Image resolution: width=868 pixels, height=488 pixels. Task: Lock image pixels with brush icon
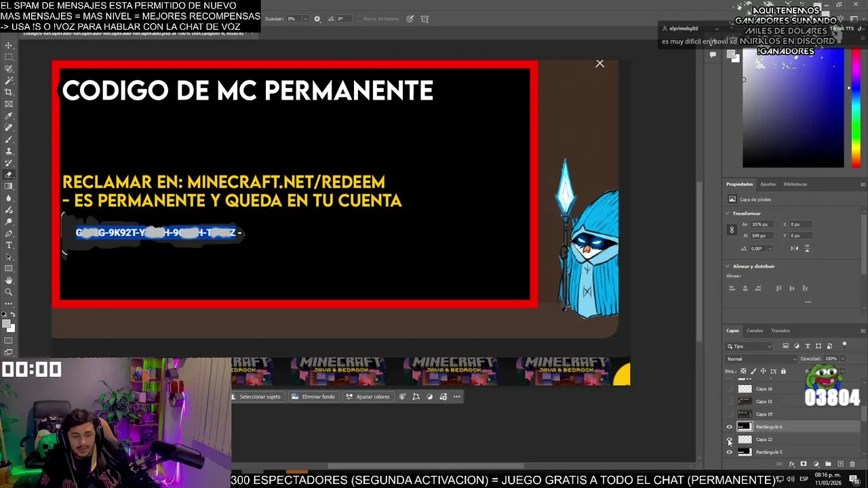pyautogui.click(x=753, y=371)
